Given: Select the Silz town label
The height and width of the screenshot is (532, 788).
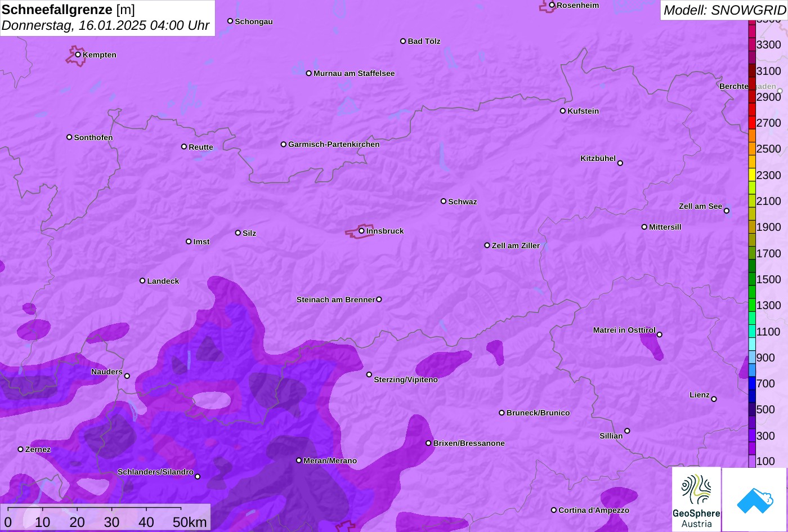Looking at the screenshot, I should (x=249, y=233).
